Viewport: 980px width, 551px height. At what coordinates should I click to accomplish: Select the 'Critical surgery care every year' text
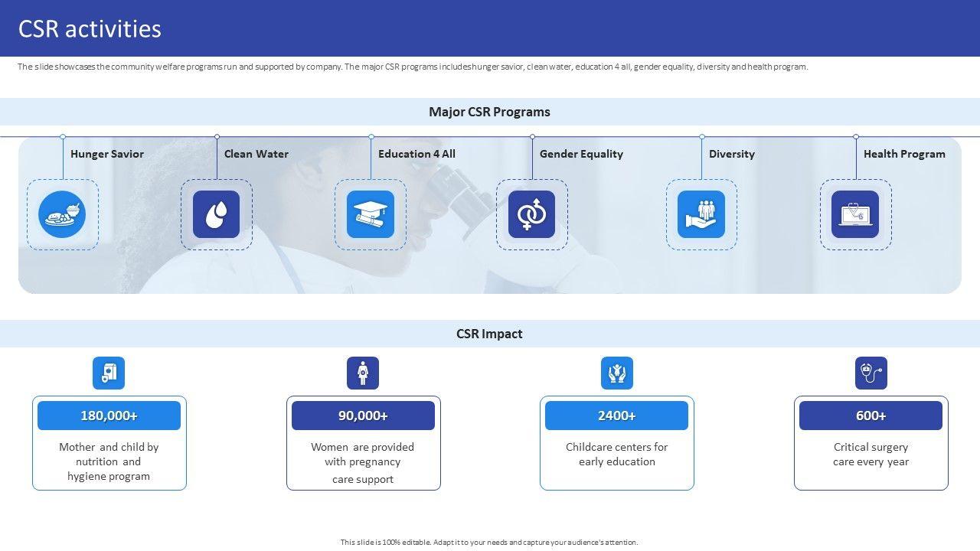(x=871, y=455)
